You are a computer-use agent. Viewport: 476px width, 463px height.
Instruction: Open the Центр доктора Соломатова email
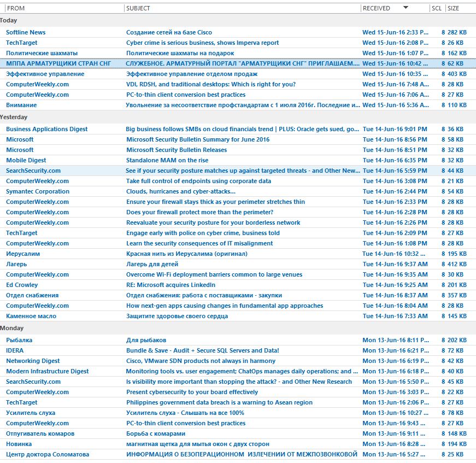click(x=238, y=454)
